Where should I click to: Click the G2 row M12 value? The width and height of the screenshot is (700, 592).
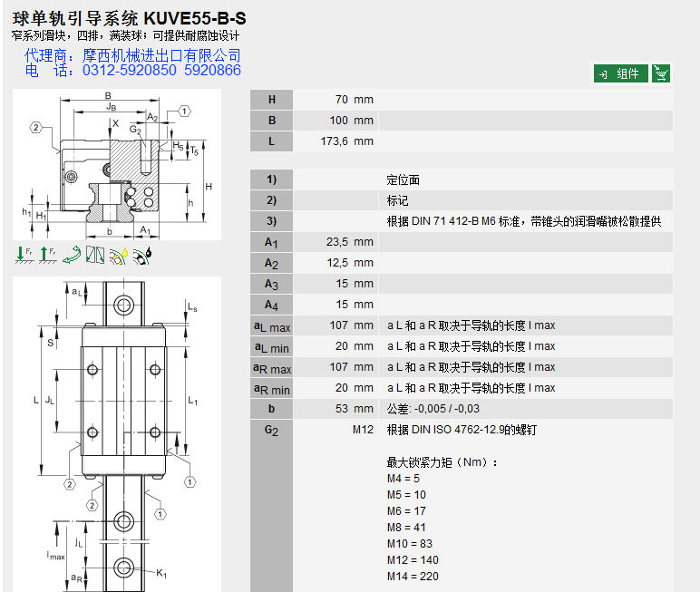click(363, 430)
